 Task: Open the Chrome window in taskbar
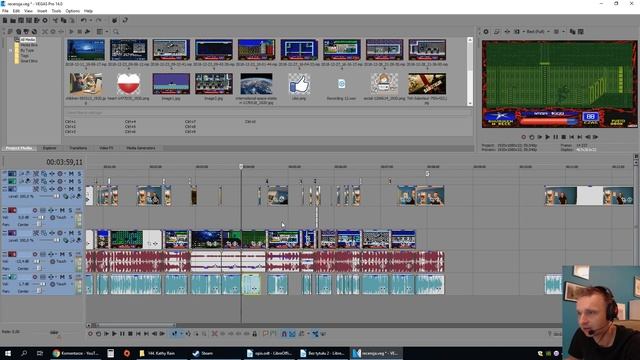pos(76,353)
